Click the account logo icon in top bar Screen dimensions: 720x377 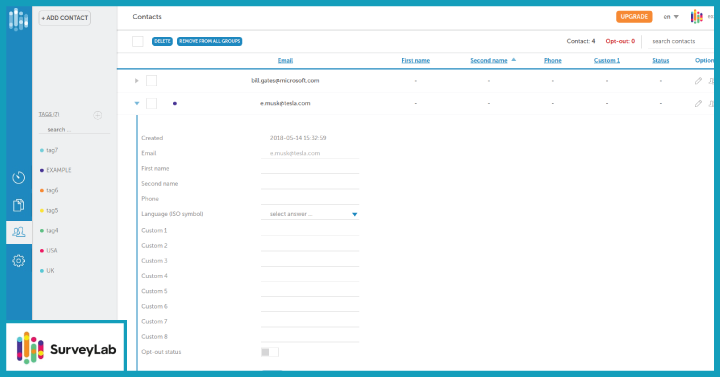[x=697, y=17]
